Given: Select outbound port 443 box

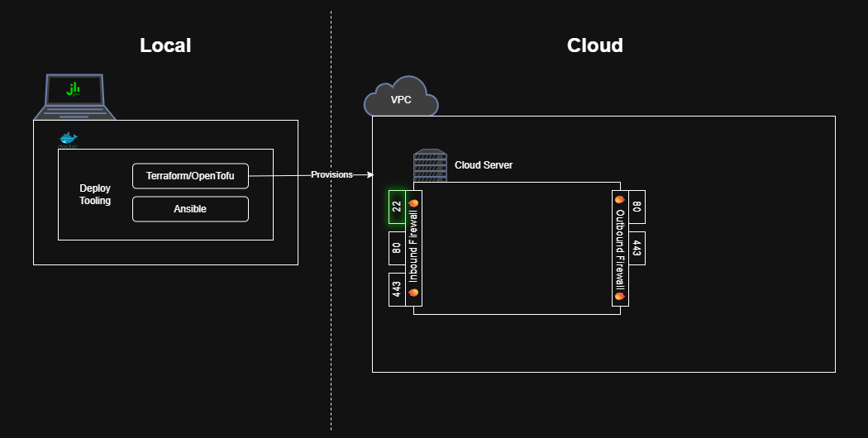Looking at the screenshot, I should click(x=637, y=248).
